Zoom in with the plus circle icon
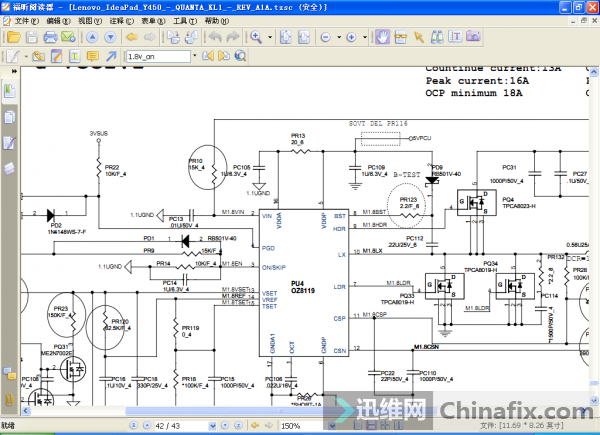The width and height of the screenshot is (600, 435). [351, 37]
